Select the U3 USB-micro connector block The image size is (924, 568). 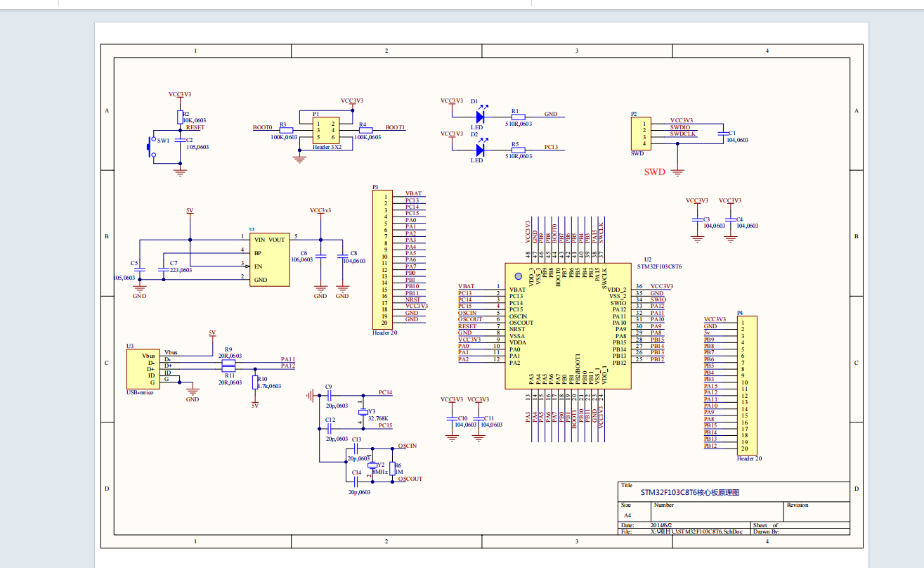tap(143, 369)
